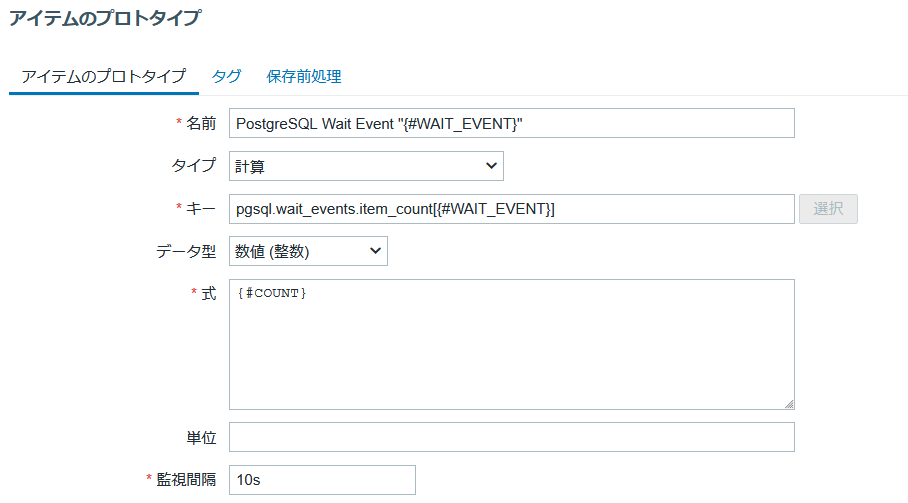The image size is (908, 503).
Task: Click the キー field label
Action: click(x=201, y=209)
